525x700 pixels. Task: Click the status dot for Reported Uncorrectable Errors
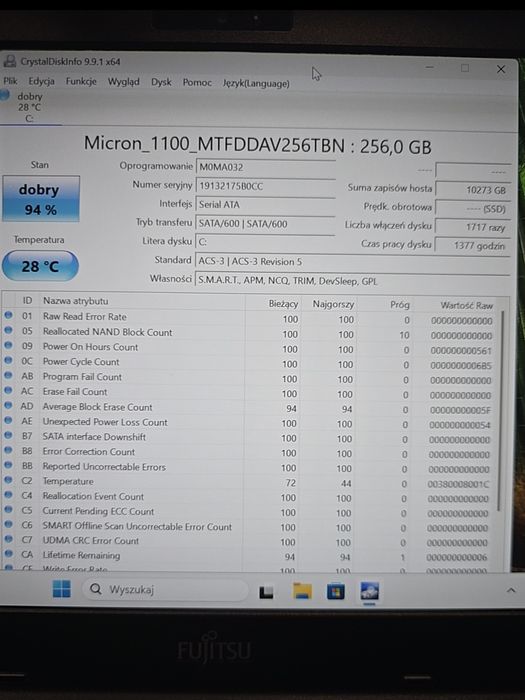pos(8,465)
